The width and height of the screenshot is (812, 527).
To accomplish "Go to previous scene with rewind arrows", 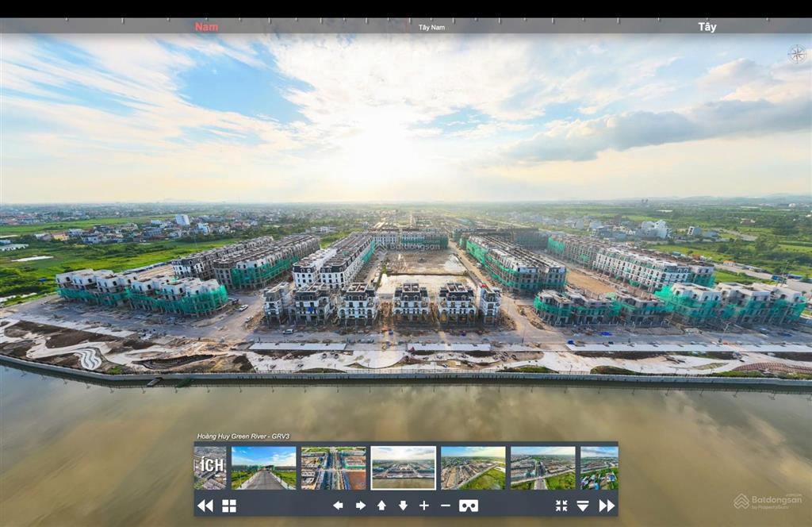I will tap(205, 506).
